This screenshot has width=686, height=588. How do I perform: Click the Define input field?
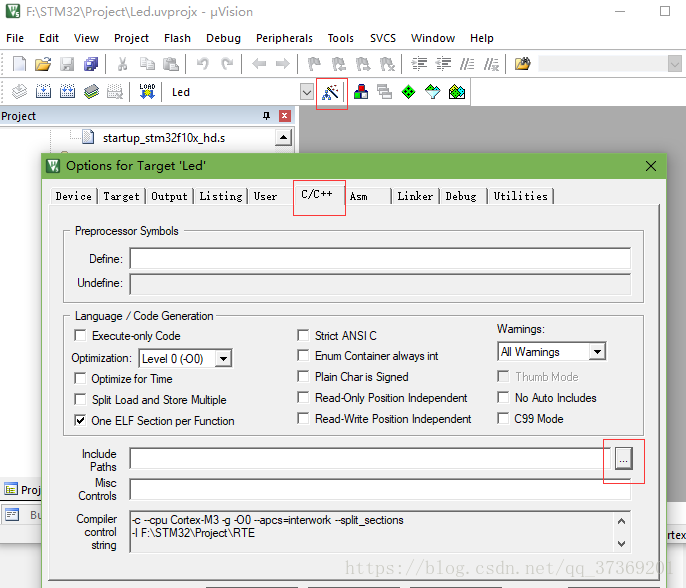pyautogui.click(x=380, y=259)
